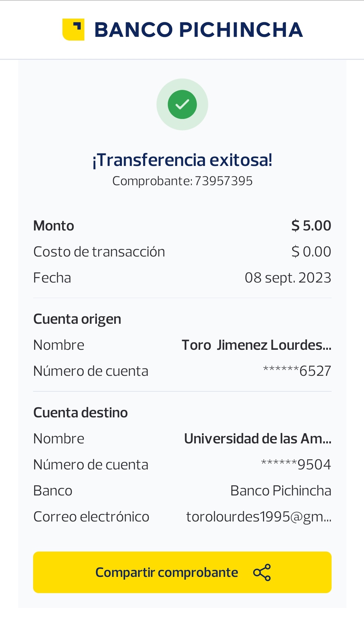Screen dimensions: 364x634
Task: Tap truncated destination name Universidad de las Am
Action: click(x=258, y=439)
